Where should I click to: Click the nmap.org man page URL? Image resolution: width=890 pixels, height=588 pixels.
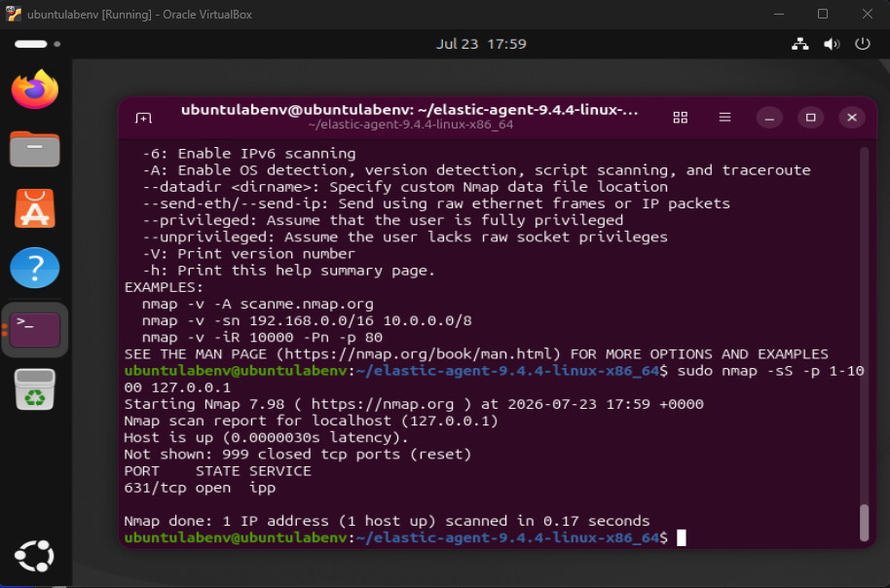(418, 354)
